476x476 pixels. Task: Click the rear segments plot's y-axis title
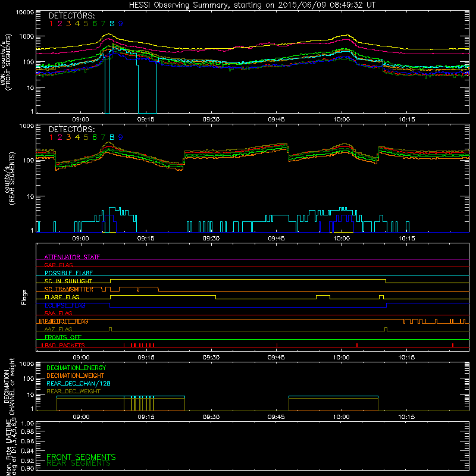click(10, 178)
